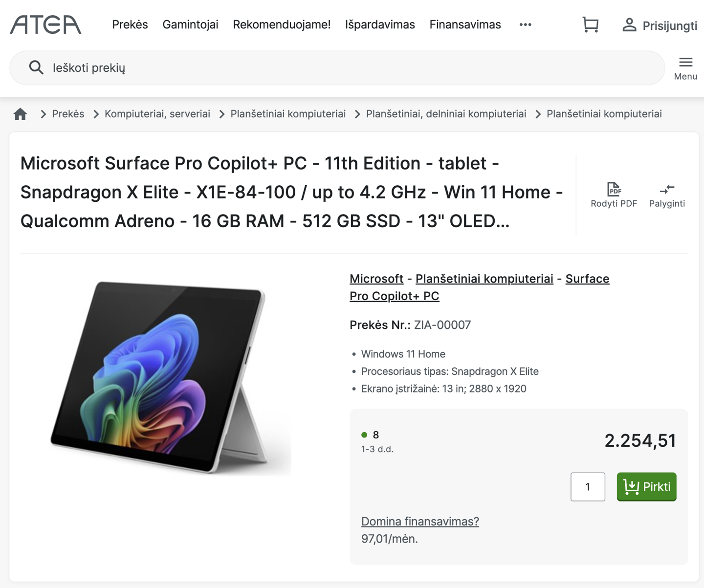This screenshot has width=704, height=588.
Task: Click Palyginti compare icon
Action: click(x=666, y=189)
